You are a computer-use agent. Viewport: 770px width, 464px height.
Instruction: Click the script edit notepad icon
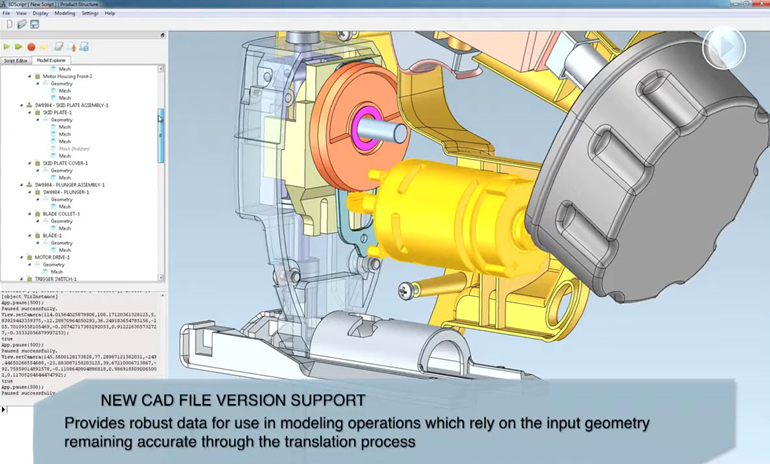point(59,47)
